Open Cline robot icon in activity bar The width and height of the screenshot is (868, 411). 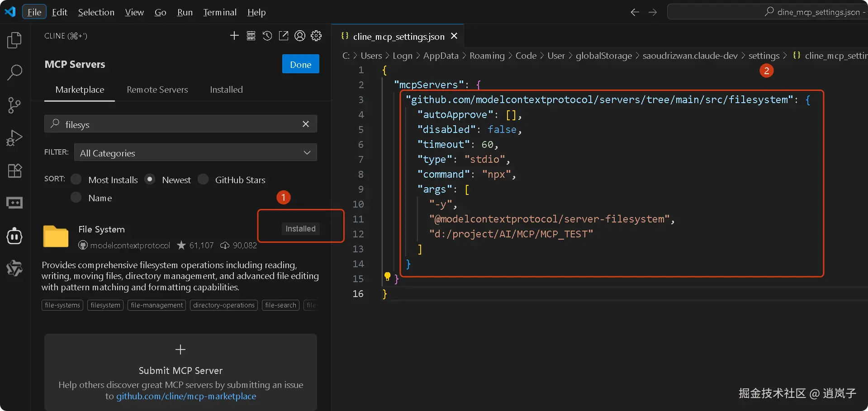click(14, 236)
